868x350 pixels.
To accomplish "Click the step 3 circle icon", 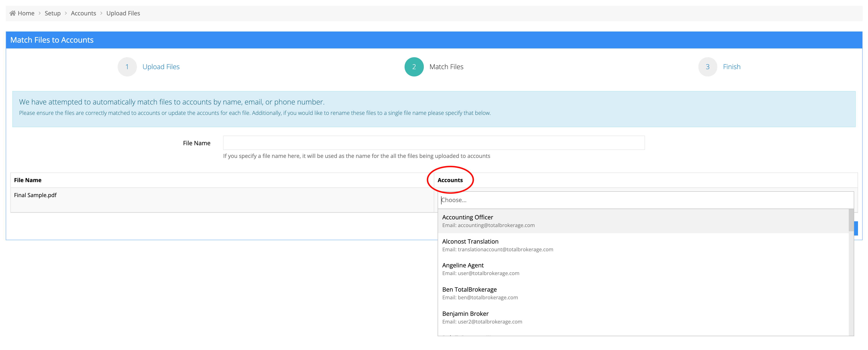I will click(707, 67).
